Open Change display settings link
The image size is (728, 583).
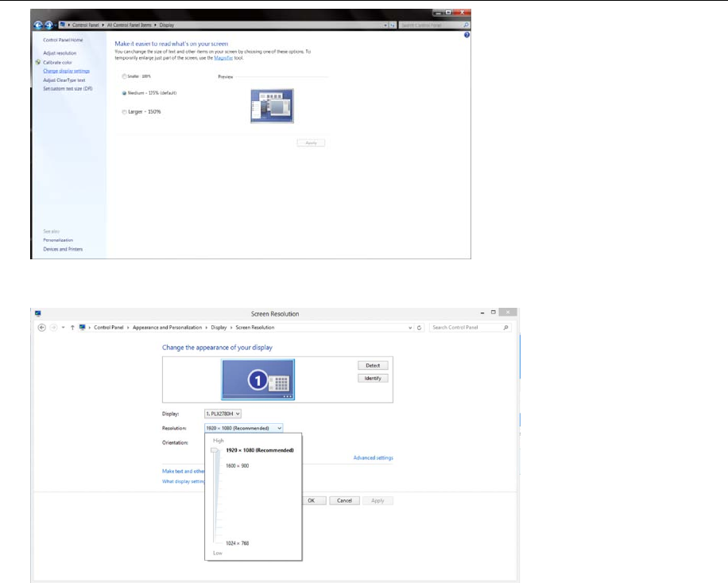click(x=67, y=71)
